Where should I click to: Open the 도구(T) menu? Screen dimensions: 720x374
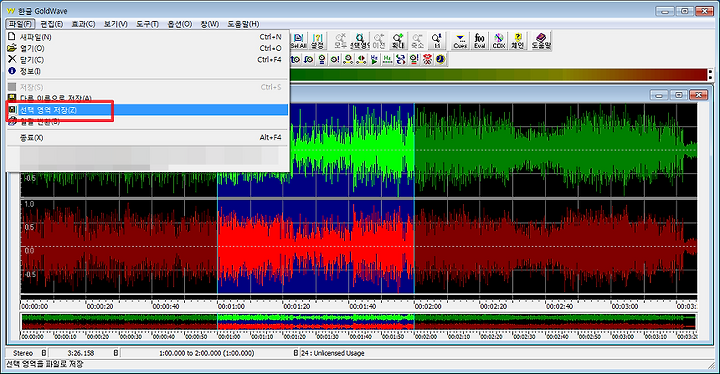147,24
